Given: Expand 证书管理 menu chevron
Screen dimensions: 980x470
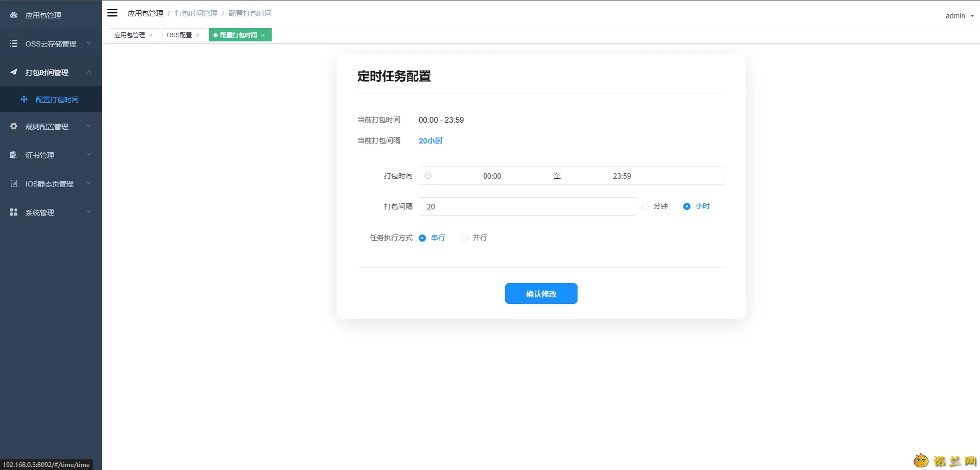Looking at the screenshot, I should [89, 155].
